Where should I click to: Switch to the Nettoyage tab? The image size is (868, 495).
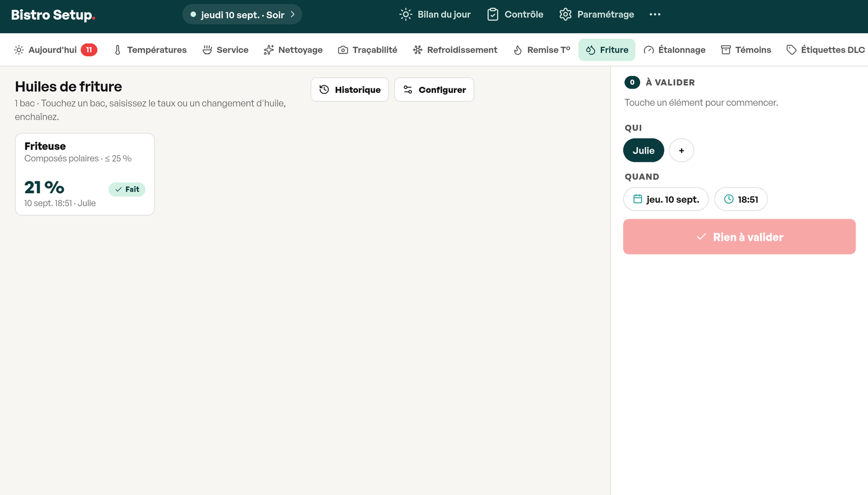coord(293,50)
